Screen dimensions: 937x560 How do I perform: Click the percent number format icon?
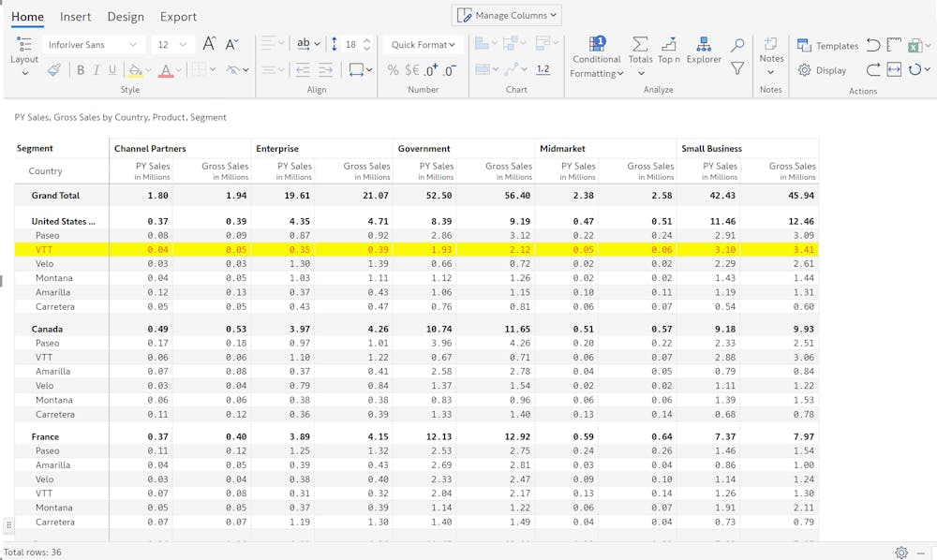[393, 70]
